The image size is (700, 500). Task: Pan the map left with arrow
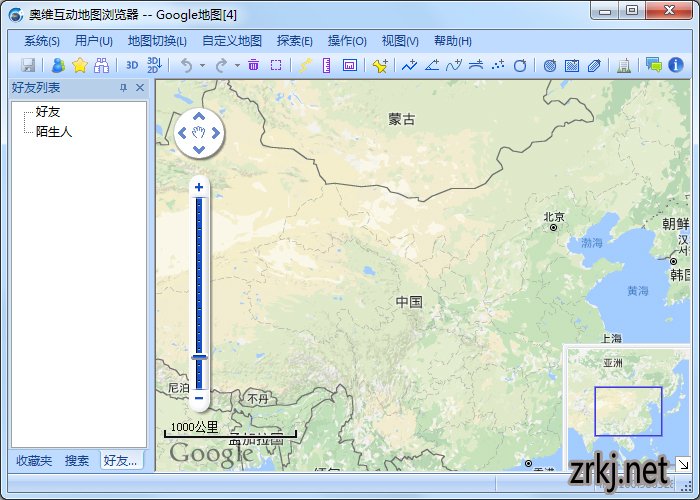tap(182, 133)
